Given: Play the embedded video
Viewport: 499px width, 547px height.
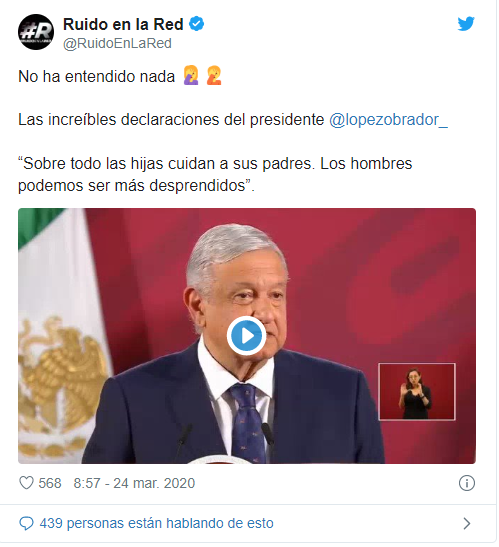Looking at the screenshot, I should point(247,336).
